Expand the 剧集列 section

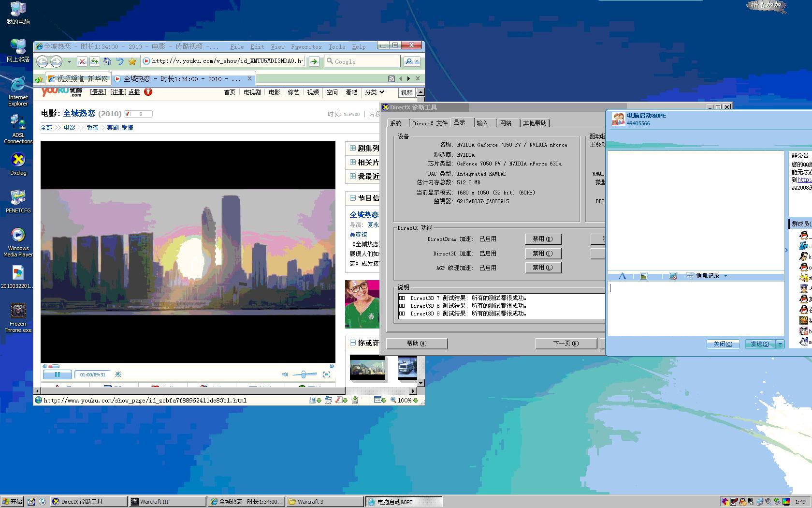353,149
